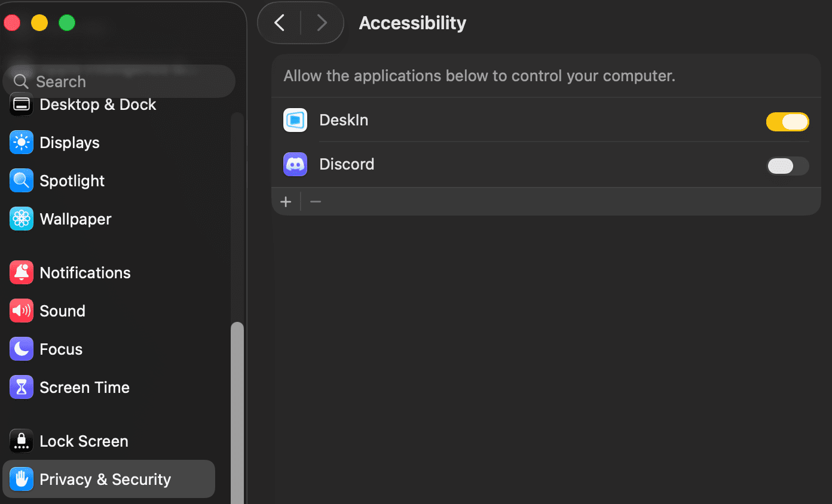The width and height of the screenshot is (832, 504).
Task: Click the forward navigation chevron
Action: pos(322,23)
